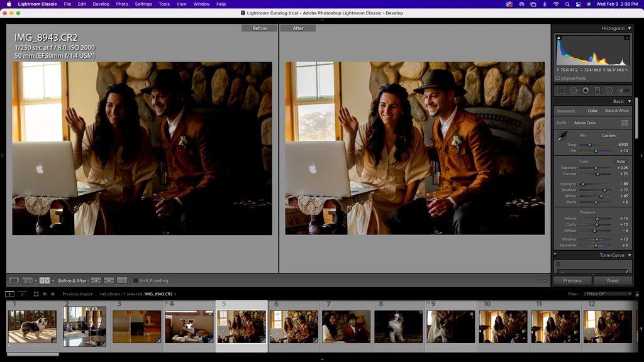This screenshot has width=644, height=362.
Task: Toggle the Tone Curve panel switch
Action: point(555,255)
